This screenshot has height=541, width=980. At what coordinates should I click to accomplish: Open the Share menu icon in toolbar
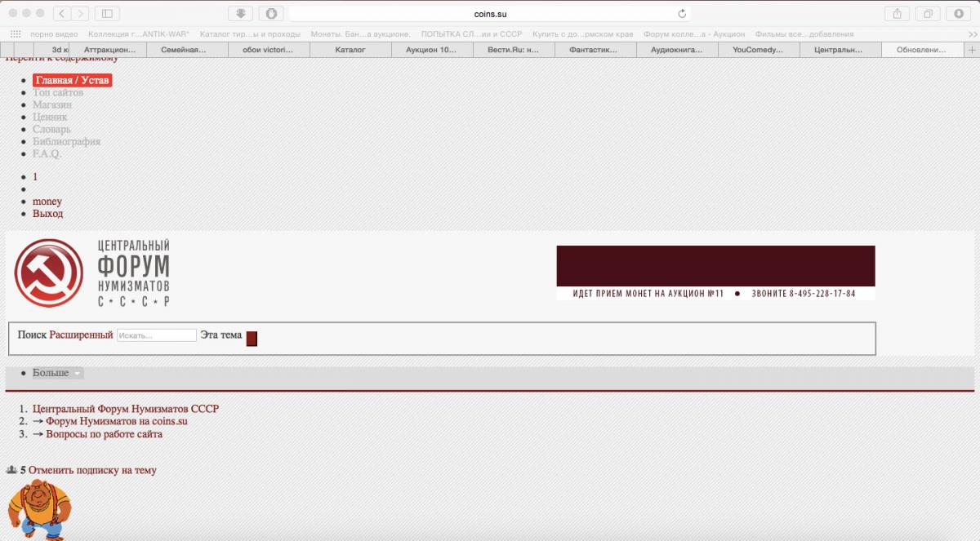tap(897, 14)
